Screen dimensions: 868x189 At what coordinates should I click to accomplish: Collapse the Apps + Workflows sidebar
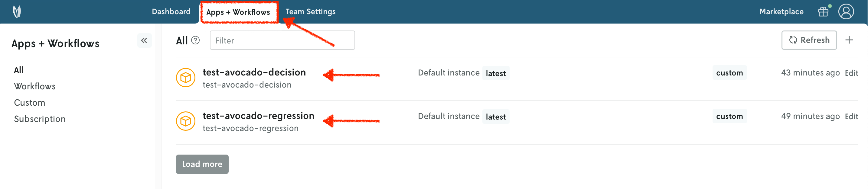[x=144, y=41]
